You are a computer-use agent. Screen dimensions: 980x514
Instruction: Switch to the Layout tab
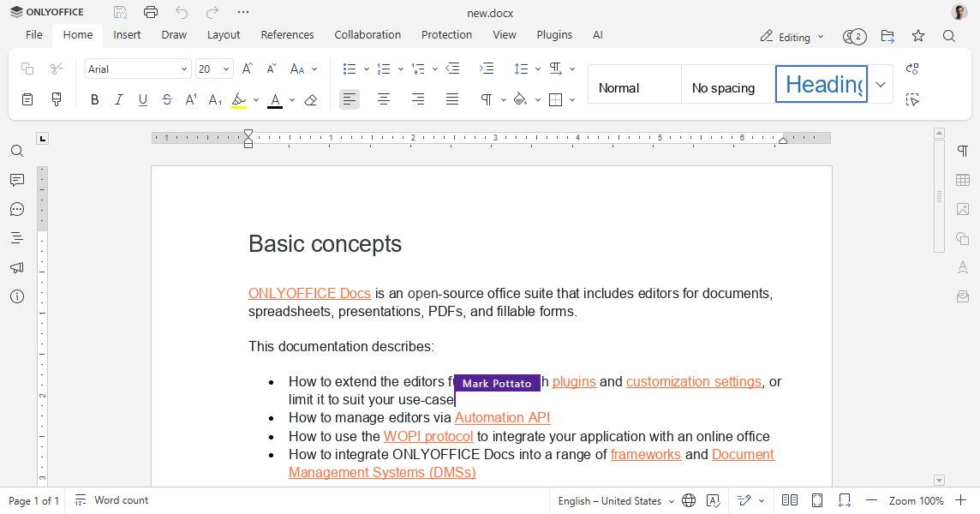[224, 35]
